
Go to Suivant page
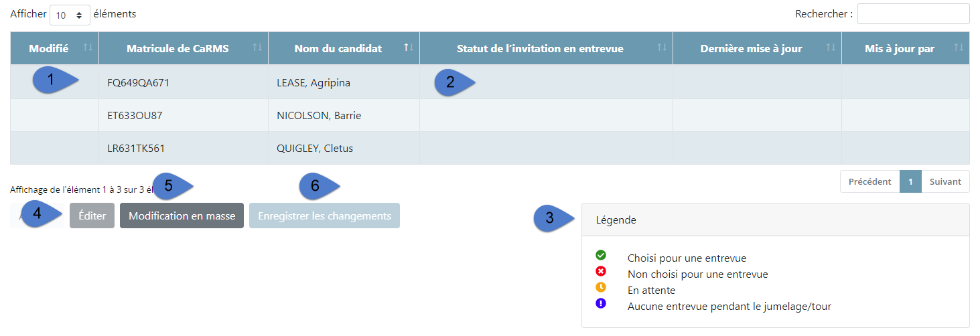pyautogui.click(x=945, y=181)
